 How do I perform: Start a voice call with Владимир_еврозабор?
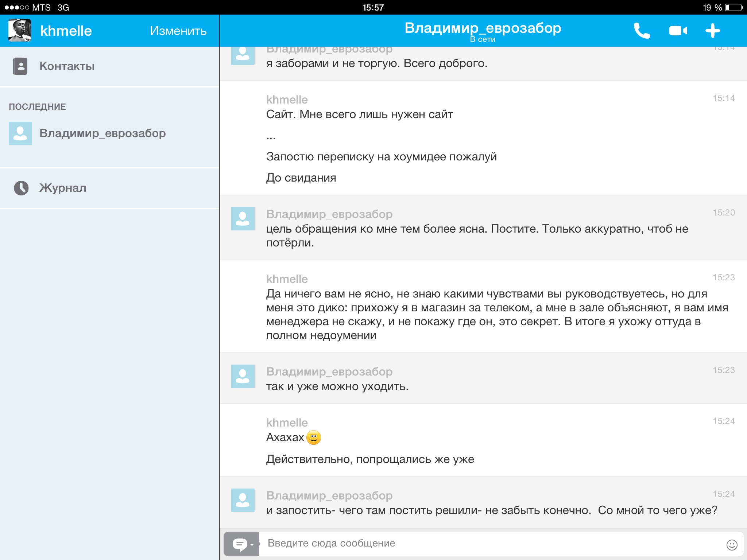(x=642, y=31)
